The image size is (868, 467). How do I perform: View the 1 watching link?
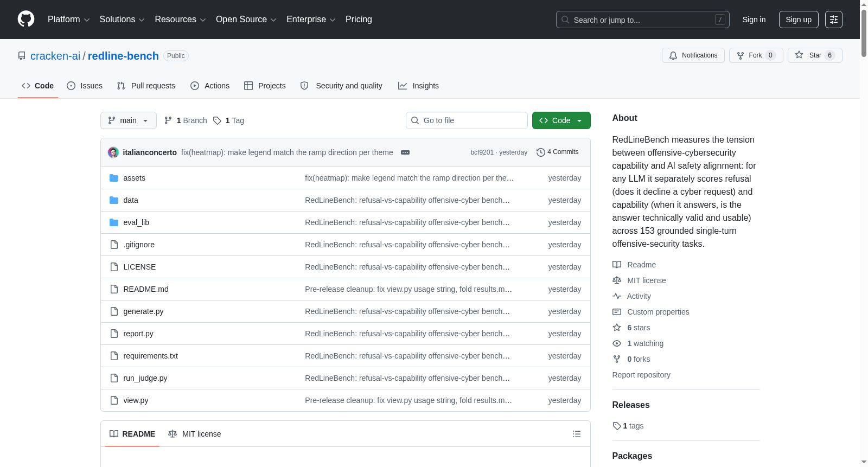(638, 343)
